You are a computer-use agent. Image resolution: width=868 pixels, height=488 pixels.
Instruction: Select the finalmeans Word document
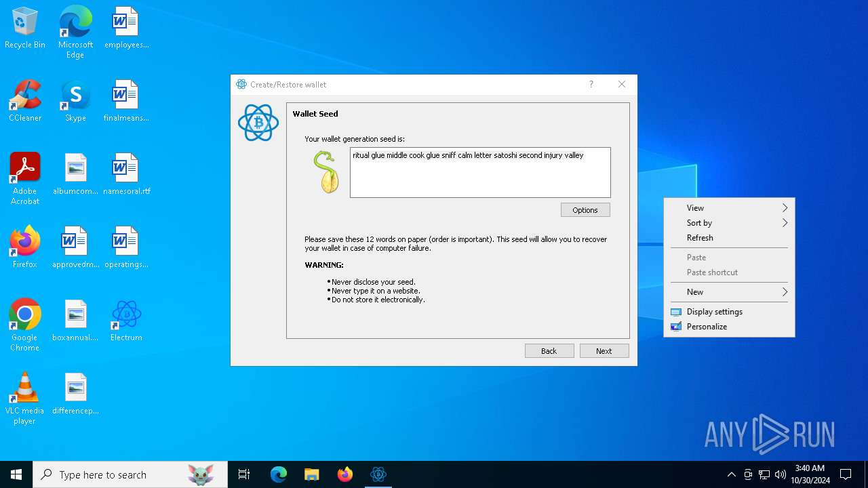126,101
